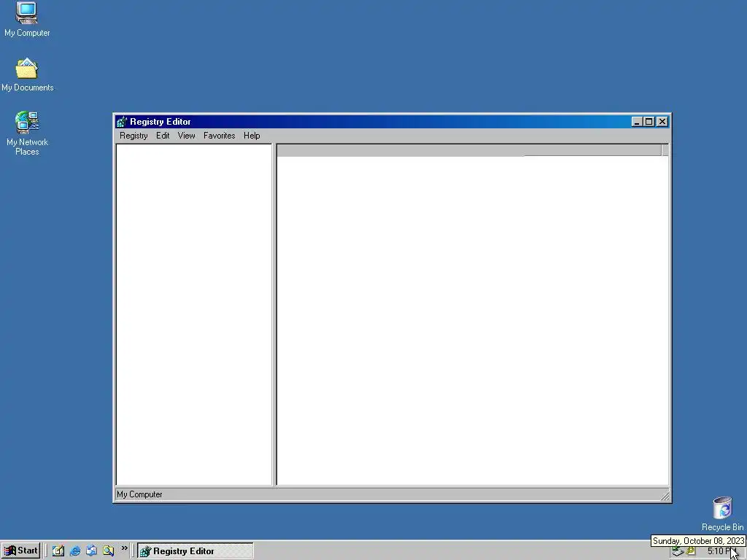
Task: Open the Registry menu
Action: 133,136
